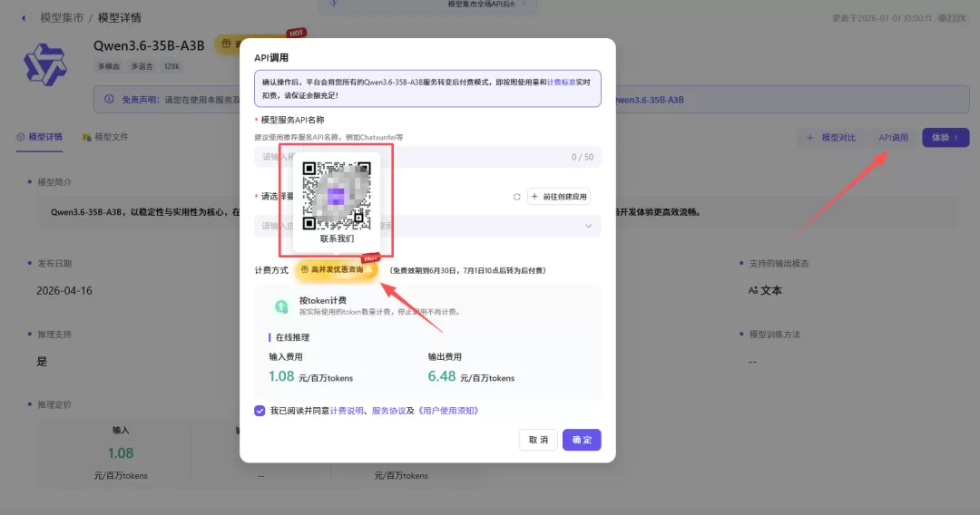Open the 模型集市 breadcrumb link
Viewport: 980px width, 515px height.
[x=62, y=18]
